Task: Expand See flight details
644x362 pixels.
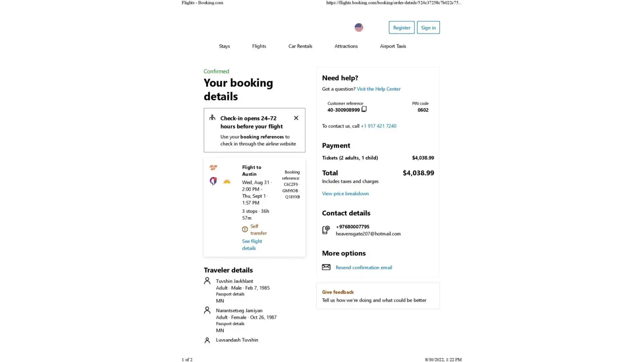Action: pyautogui.click(x=252, y=244)
